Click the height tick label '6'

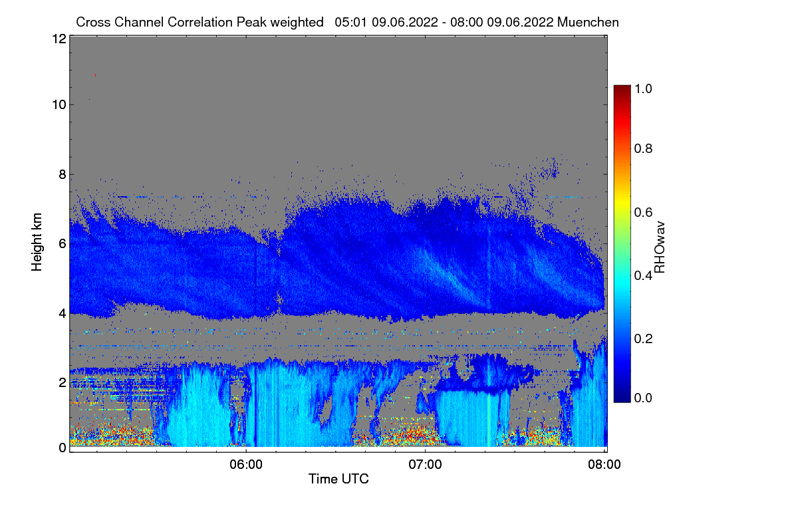tap(62, 243)
